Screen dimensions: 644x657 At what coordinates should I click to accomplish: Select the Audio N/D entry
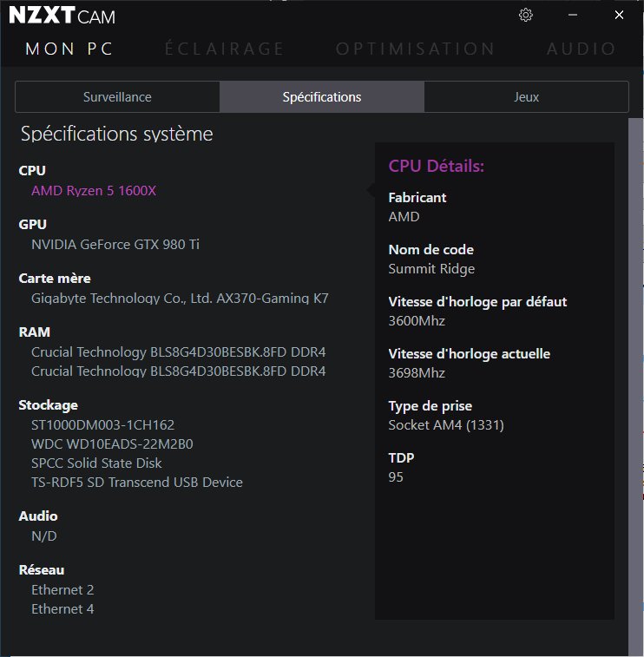click(44, 535)
